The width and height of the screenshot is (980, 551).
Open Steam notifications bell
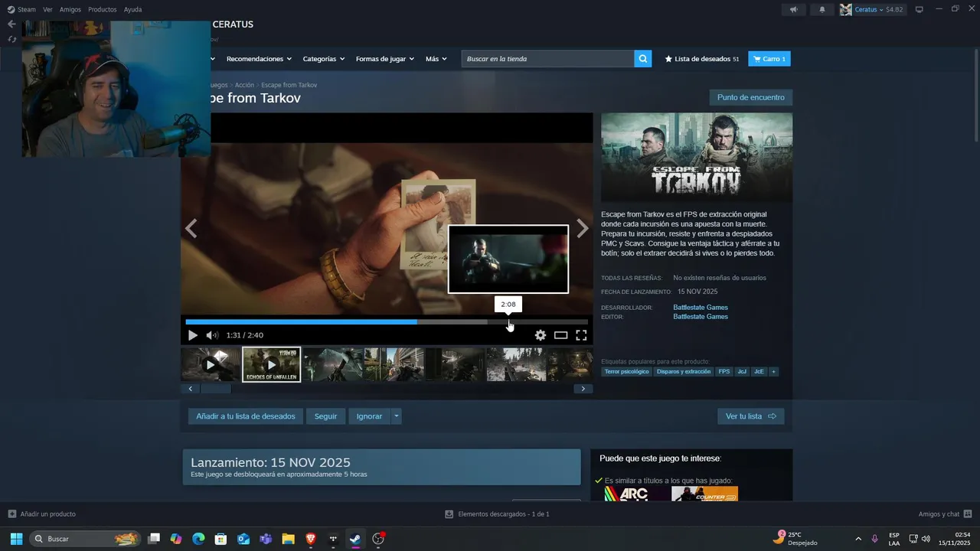pos(822,9)
